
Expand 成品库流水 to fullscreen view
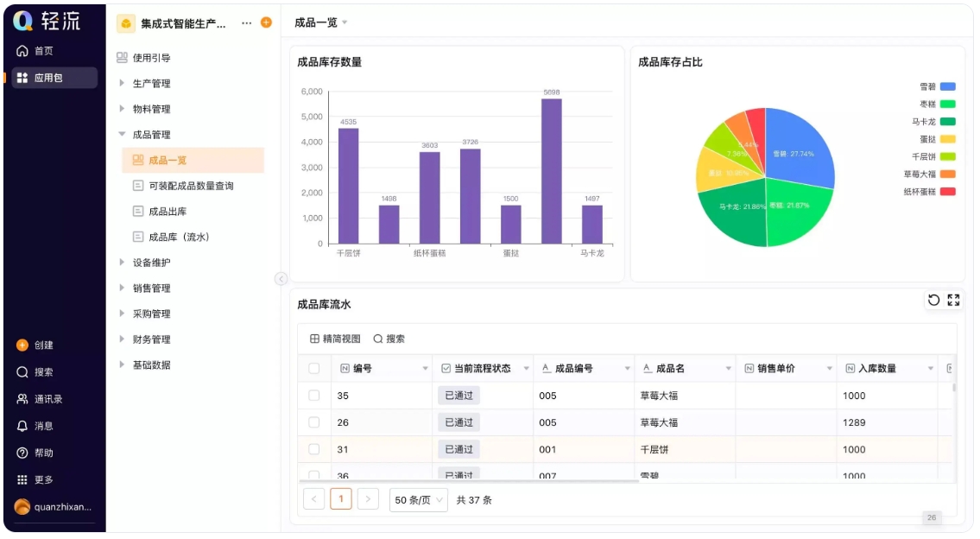click(953, 300)
